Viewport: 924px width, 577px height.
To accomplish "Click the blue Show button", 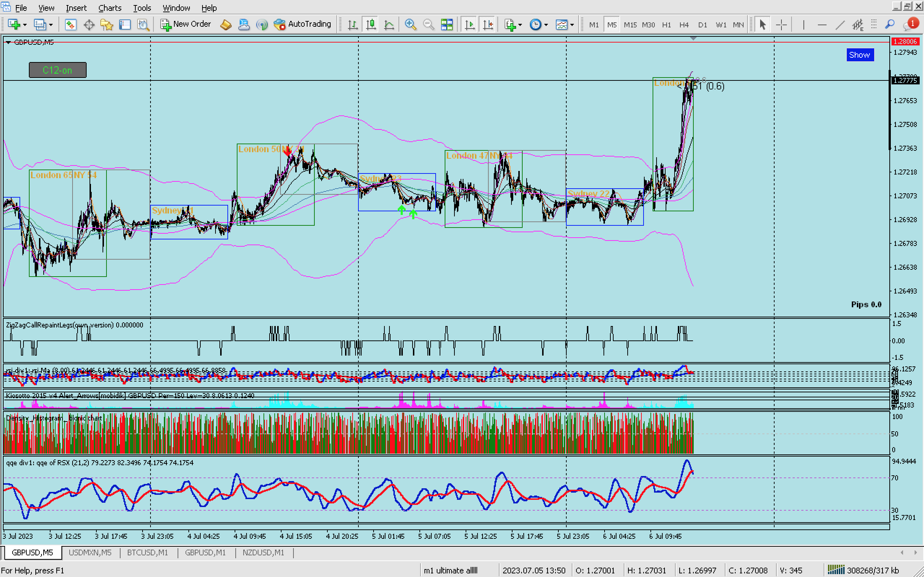I will pyautogui.click(x=859, y=54).
